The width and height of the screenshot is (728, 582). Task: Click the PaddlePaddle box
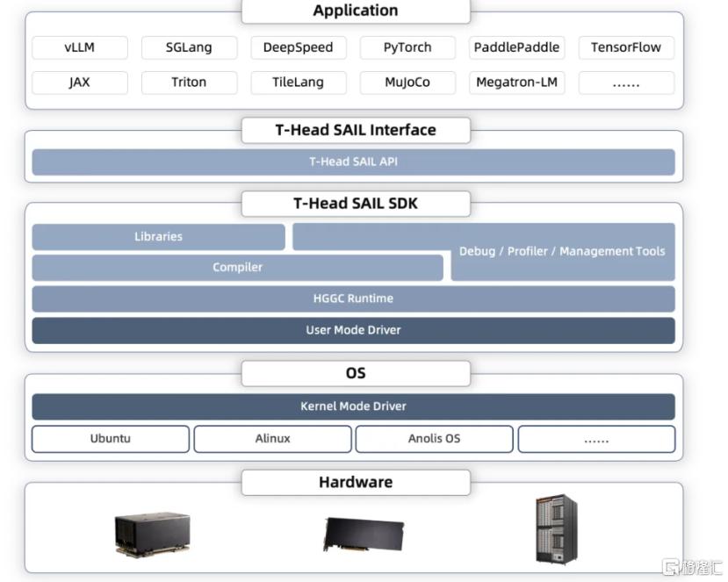516,47
